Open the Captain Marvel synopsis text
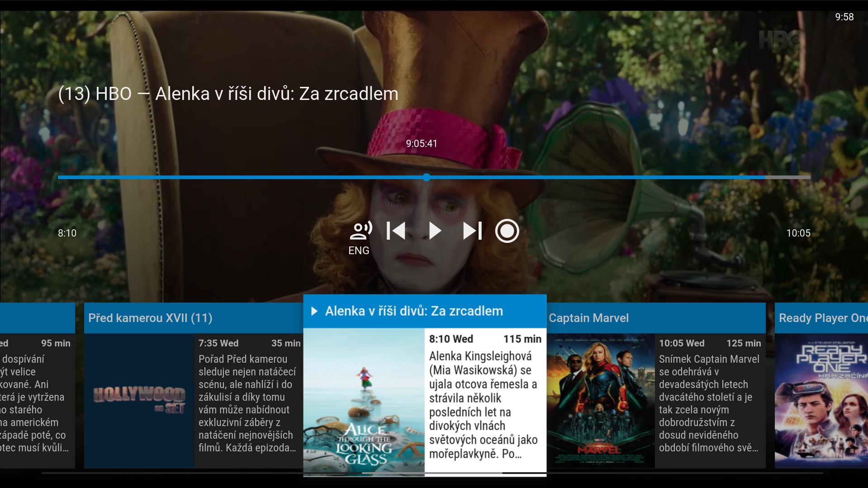 click(x=709, y=403)
